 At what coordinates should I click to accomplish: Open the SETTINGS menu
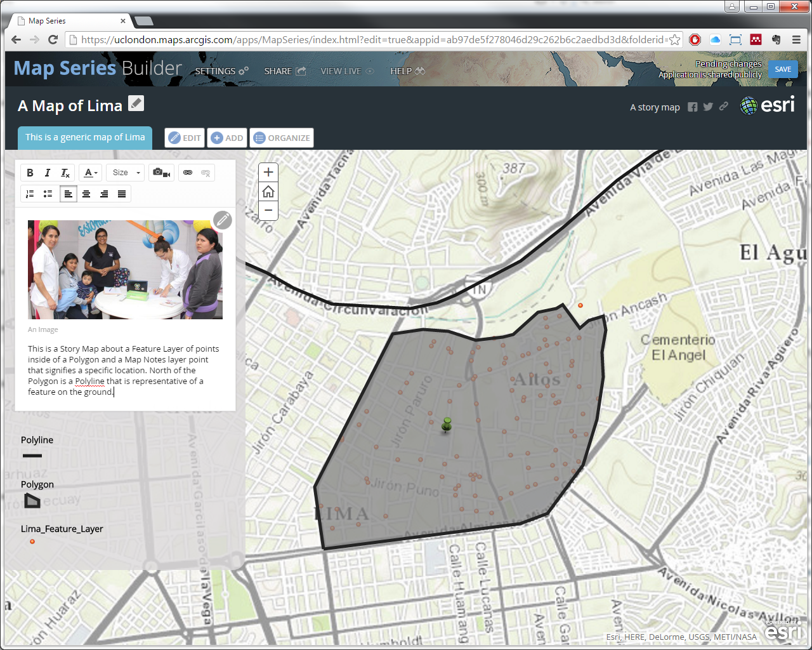coord(221,71)
